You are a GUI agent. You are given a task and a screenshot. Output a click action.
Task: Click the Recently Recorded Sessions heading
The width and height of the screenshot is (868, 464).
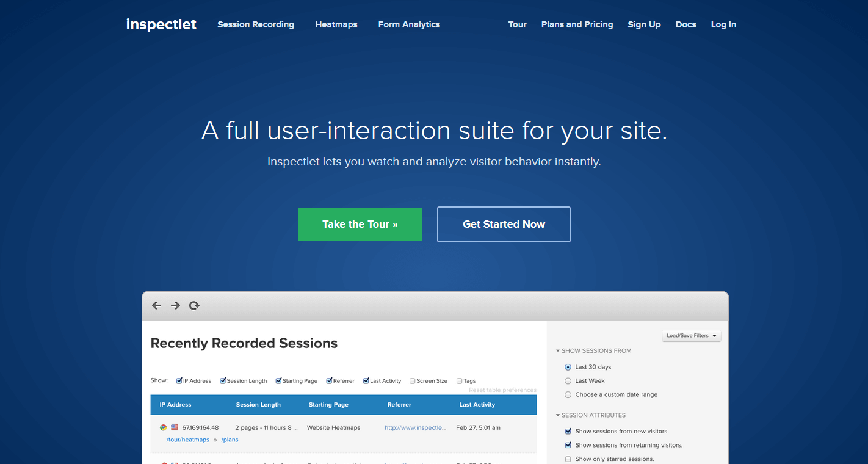point(244,343)
